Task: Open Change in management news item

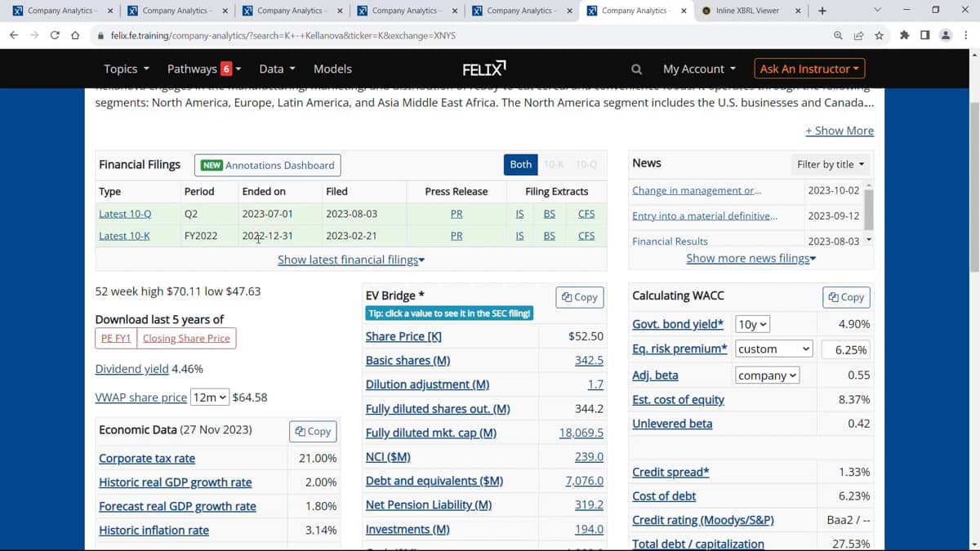Action: tap(697, 190)
